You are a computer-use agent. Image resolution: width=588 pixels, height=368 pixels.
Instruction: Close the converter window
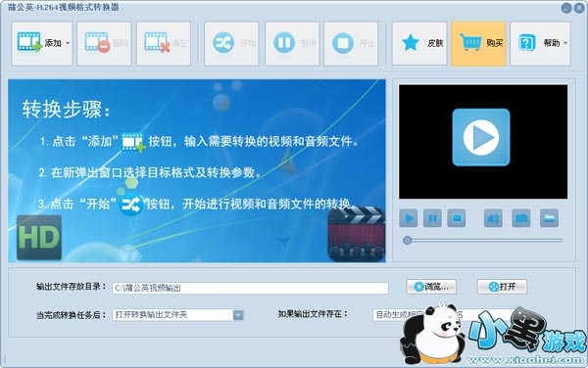[x=579, y=8]
